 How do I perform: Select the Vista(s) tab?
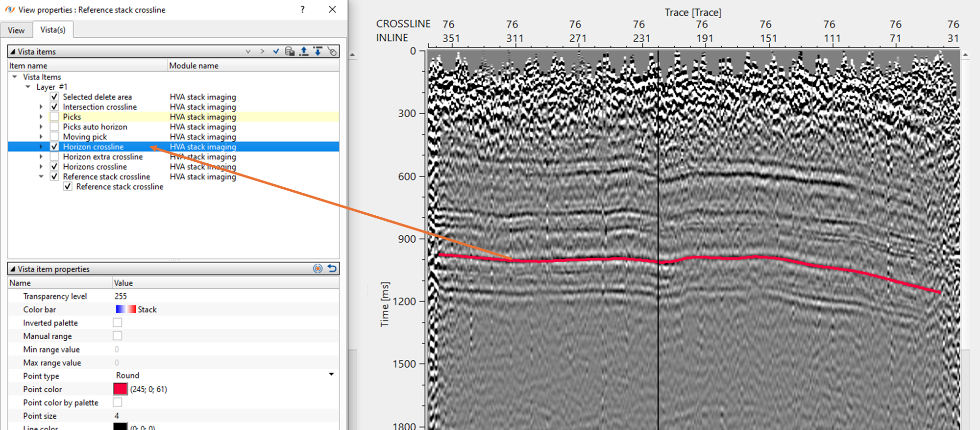[x=53, y=30]
